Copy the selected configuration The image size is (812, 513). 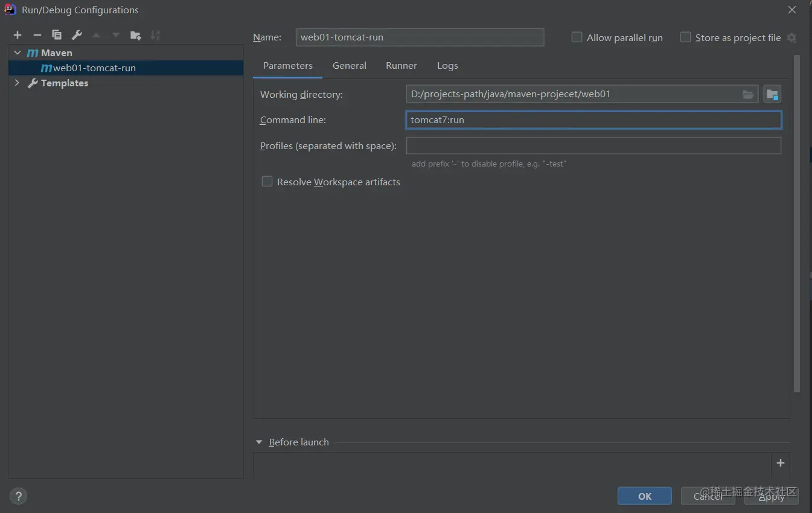pos(57,35)
